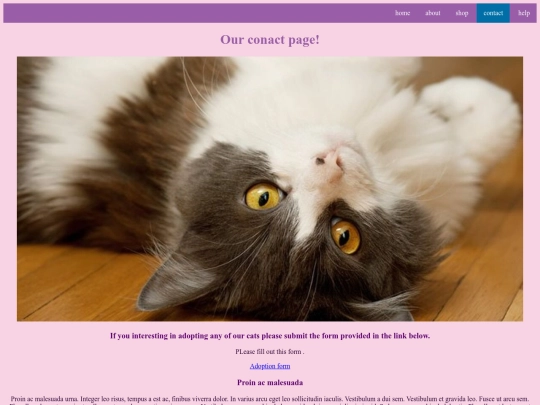The image size is (540, 405).
Task: Follow the Adoption form link
Action: click(270, 366)
